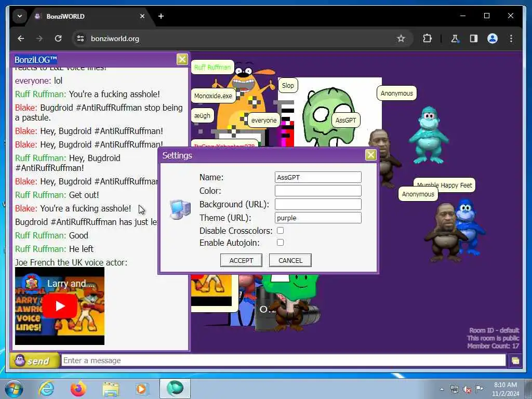Image resolution: width=532 pixels, height=399 pixels.
Task: Click the 'Ruff Ruffman: He left' log line
Action: click(54, 249)
